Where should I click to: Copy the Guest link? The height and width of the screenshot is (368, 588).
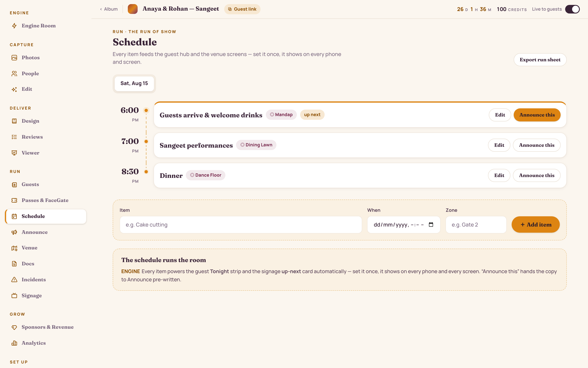pos(242,9)
